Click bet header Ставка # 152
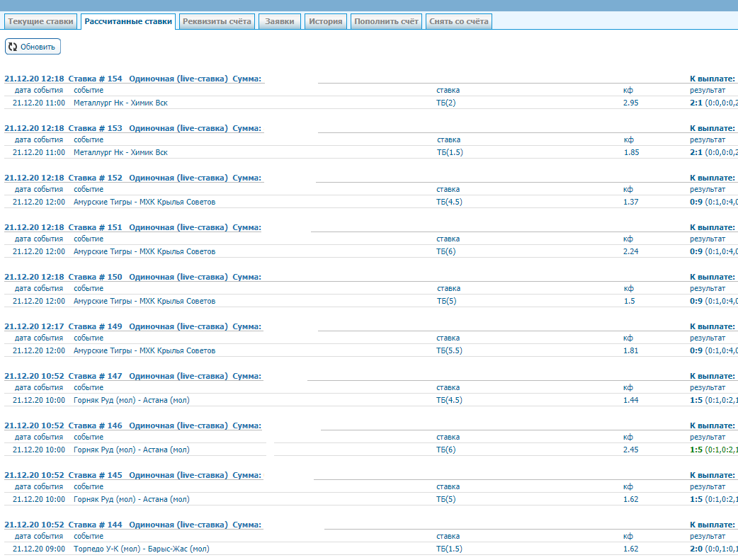 tap(95, 178)
